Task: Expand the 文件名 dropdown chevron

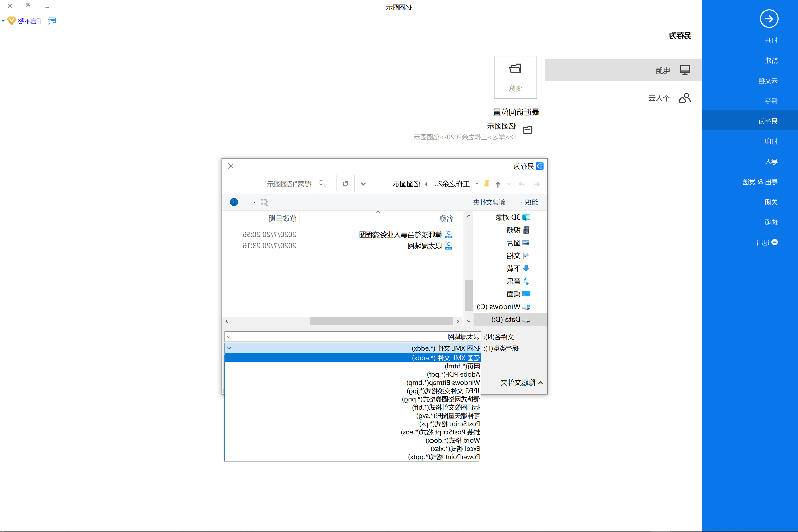Action: tap(229, 336)
